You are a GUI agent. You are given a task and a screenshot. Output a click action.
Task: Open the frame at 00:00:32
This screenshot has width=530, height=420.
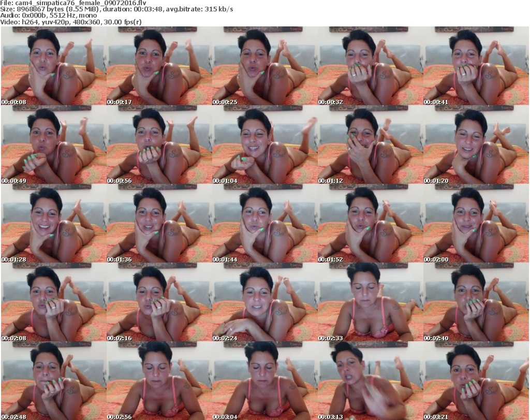coord(371,66)
